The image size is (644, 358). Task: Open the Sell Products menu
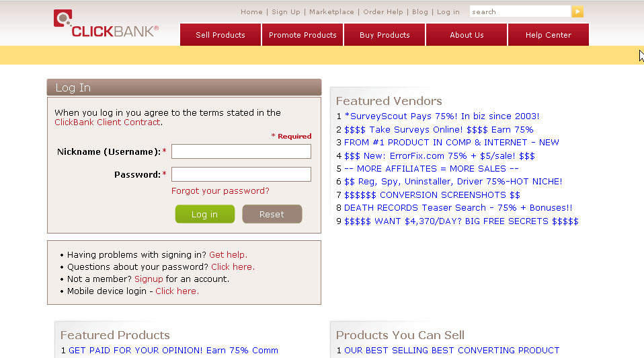(x=220, y=35)
